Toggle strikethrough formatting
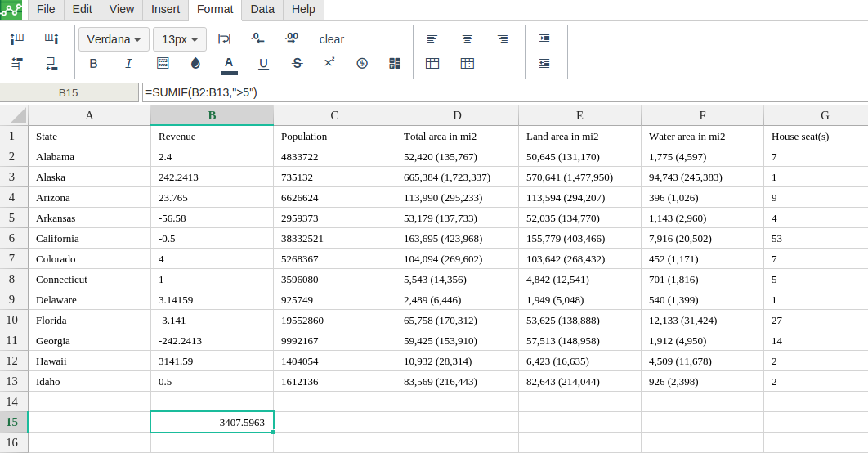Screen dimensions: 868x453 297,64
